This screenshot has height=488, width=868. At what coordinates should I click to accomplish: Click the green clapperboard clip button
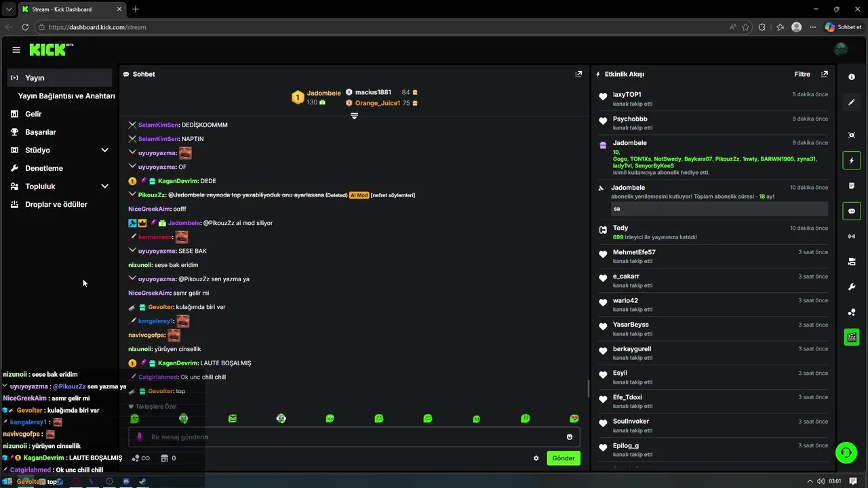pyautogui.click(x=852, y=337)
